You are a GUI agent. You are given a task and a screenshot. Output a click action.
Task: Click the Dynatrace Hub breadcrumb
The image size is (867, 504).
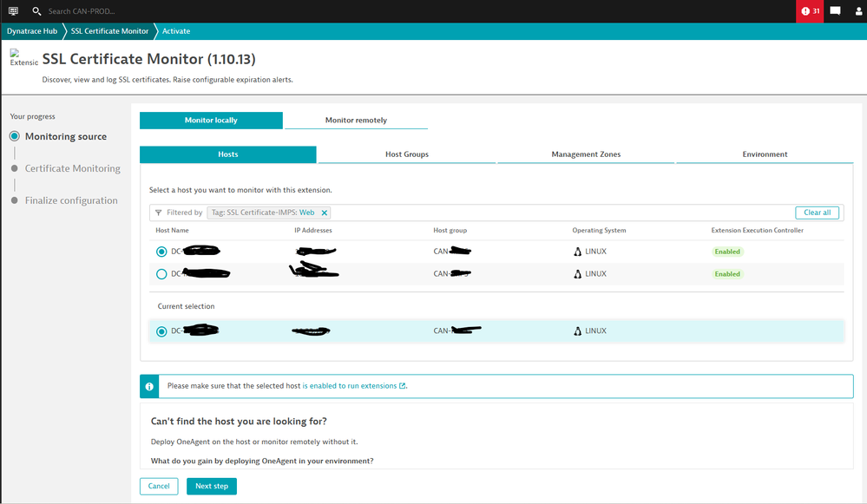pos(31,31)
